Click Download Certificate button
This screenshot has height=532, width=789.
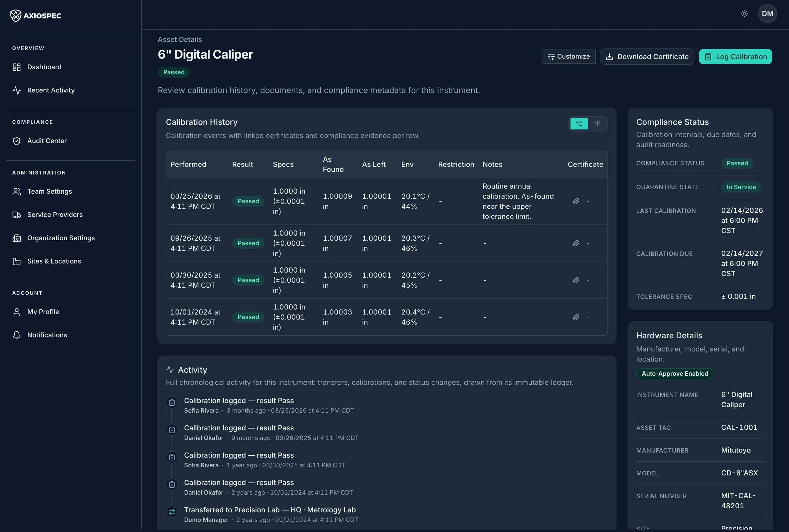(x=647, y=57)
